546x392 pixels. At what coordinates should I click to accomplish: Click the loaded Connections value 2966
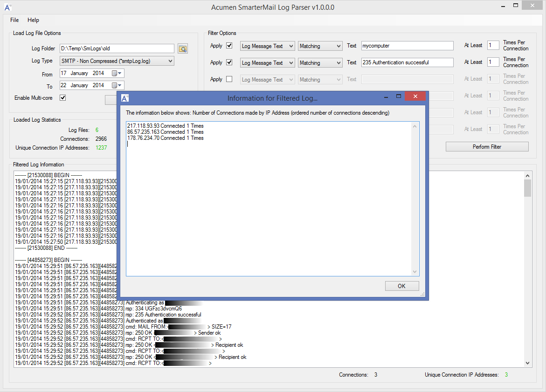[x=101, y=139]
